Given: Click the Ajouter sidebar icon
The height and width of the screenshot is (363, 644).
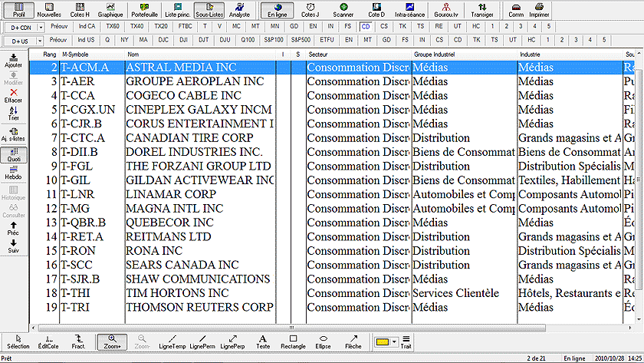Looking at the screenshot, I should 14,61.
